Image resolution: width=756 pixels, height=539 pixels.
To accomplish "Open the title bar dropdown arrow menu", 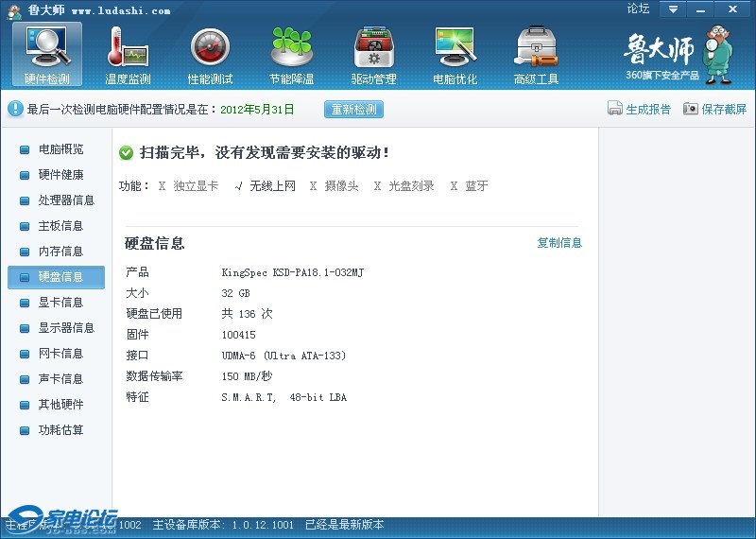I will (x=673, y=9).
